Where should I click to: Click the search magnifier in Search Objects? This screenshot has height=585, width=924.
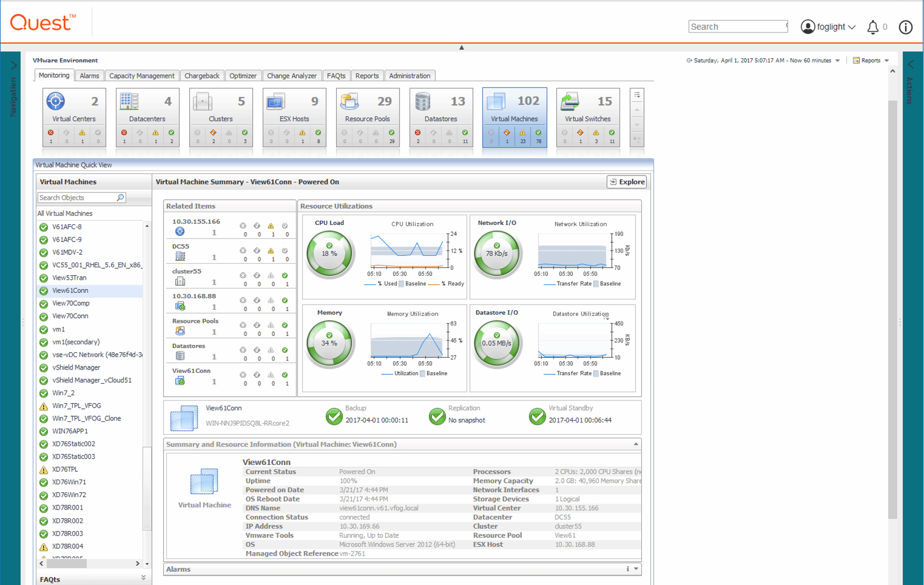coord(120,198)
